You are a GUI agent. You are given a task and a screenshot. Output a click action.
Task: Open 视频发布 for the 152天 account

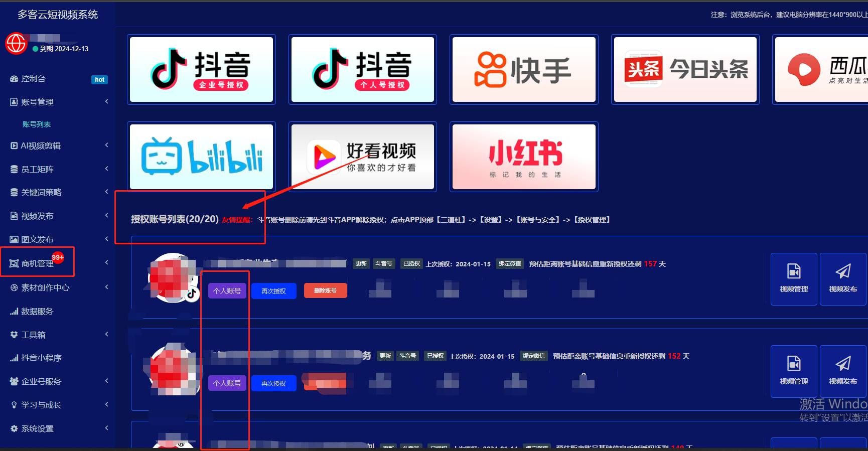coord(843,371)
